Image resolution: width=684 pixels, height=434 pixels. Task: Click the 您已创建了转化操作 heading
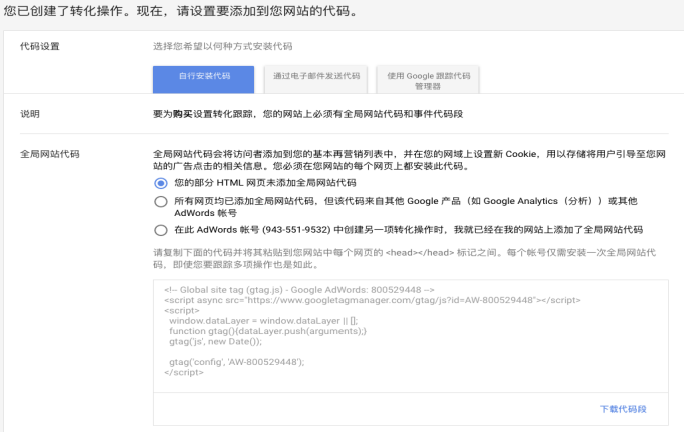181,11
